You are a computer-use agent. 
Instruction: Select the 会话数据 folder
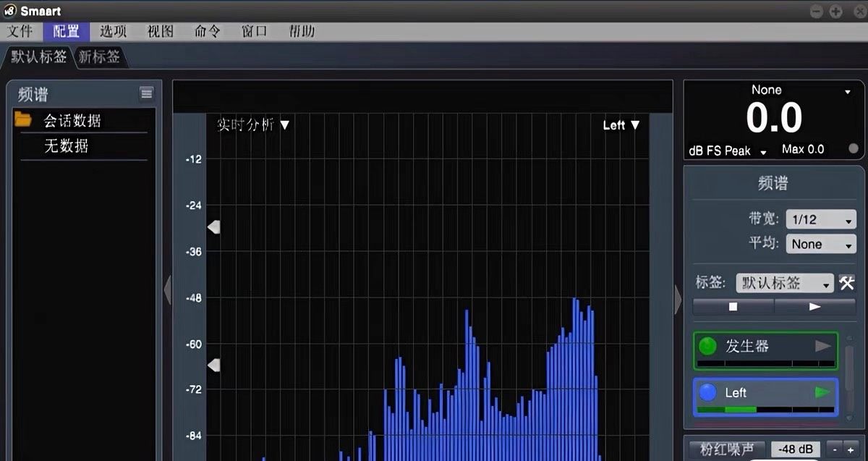pos(71,120)
